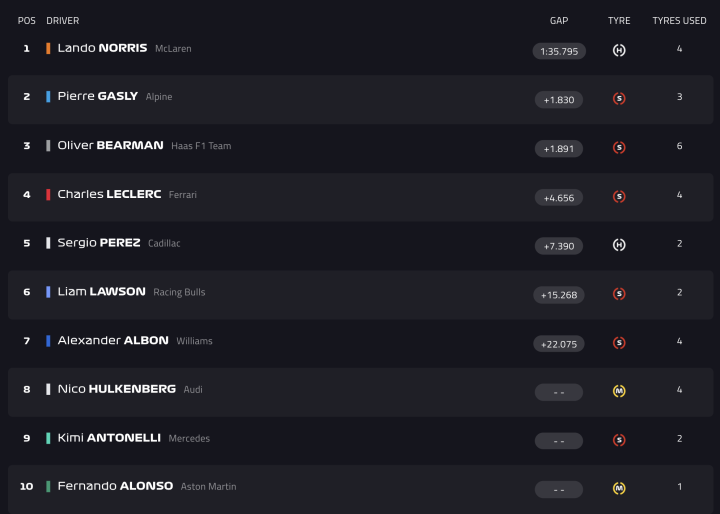Open Pierre Gasly driver name
The image size is (720, 514).
pos(97,97)
